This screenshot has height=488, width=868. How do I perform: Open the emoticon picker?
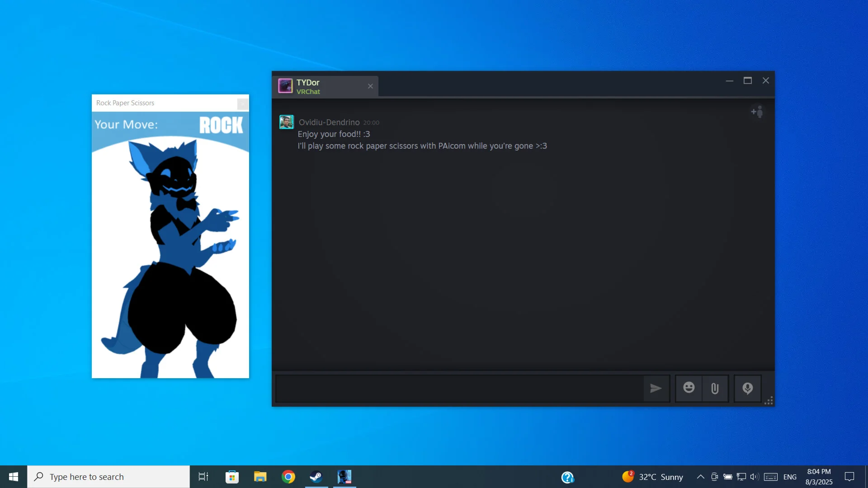pos(689,388)
